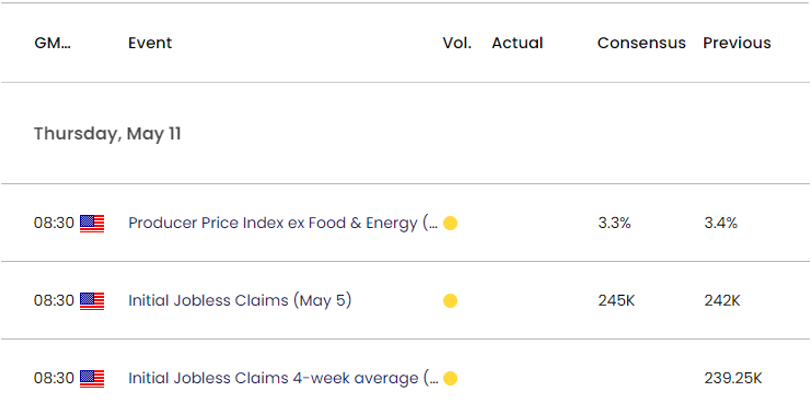Viewport: 812px width, 408px height.
Task: Click the Actual column header
Action: coord(517,43)
